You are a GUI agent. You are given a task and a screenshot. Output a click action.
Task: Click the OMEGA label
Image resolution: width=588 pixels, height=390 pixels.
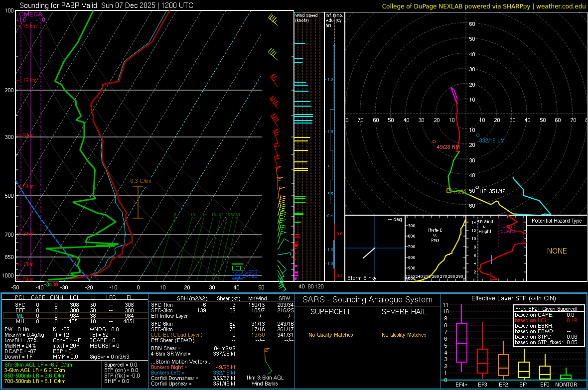[x=31, y=14]
